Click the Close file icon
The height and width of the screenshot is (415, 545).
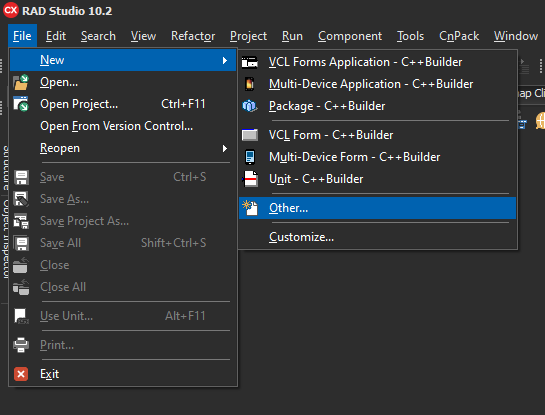pyautogui.click(x=21, y=265)
